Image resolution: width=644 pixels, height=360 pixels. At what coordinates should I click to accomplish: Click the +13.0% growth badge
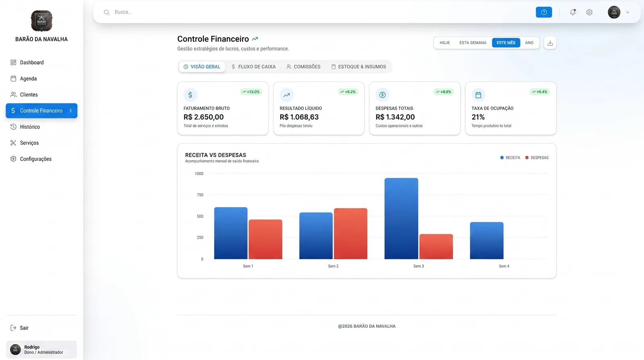pyautogui.click(x=251, y=92)
